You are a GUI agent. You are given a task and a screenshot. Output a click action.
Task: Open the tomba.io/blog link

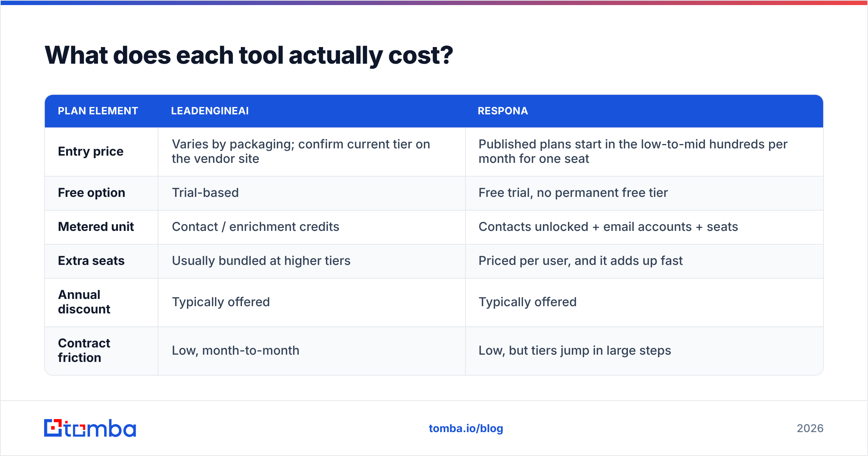pyautogui.click(x=466, y=428)
